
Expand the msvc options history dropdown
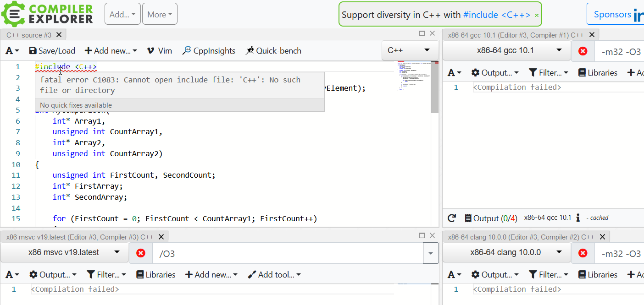(431, 253)
